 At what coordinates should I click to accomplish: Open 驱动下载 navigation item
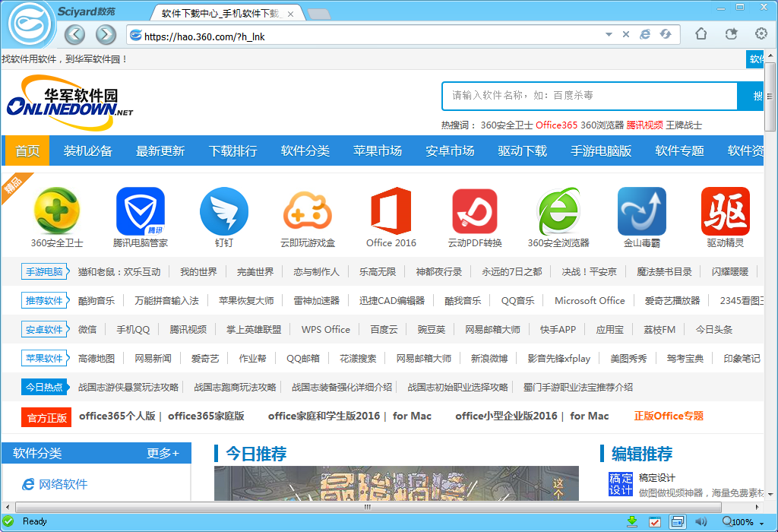tap(523, 151)
